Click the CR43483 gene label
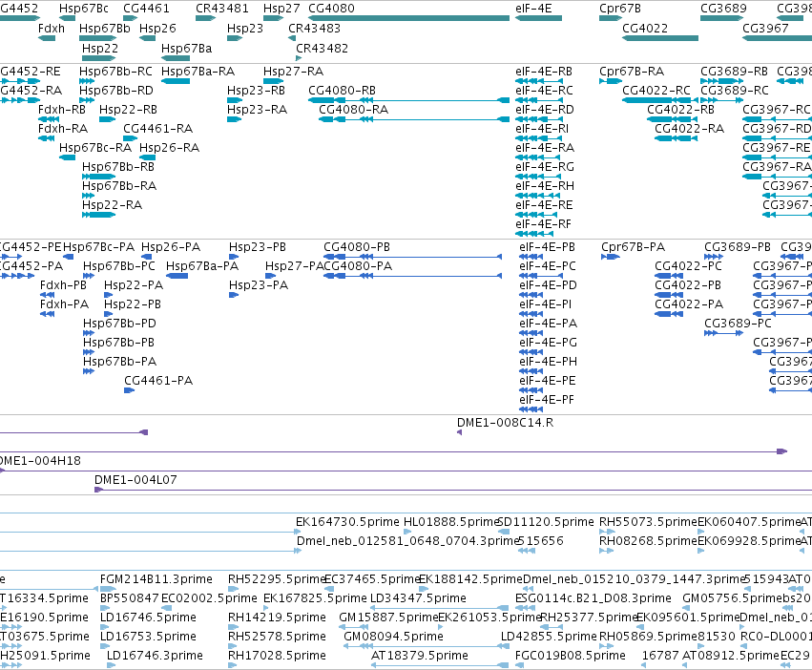This screenshot has width=812, height=670. 314,29
